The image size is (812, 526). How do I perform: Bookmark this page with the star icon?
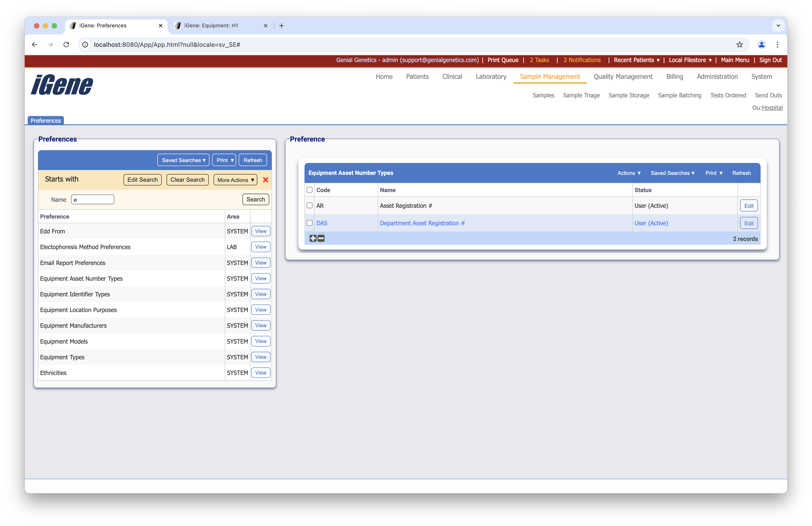click(x=739, y=45)
